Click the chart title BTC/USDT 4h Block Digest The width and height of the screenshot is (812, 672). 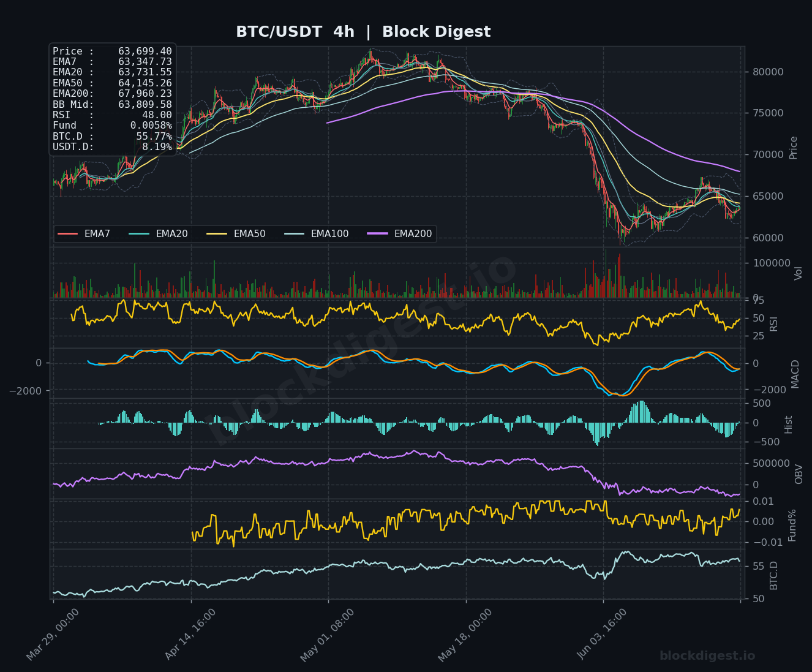(363, 32)
